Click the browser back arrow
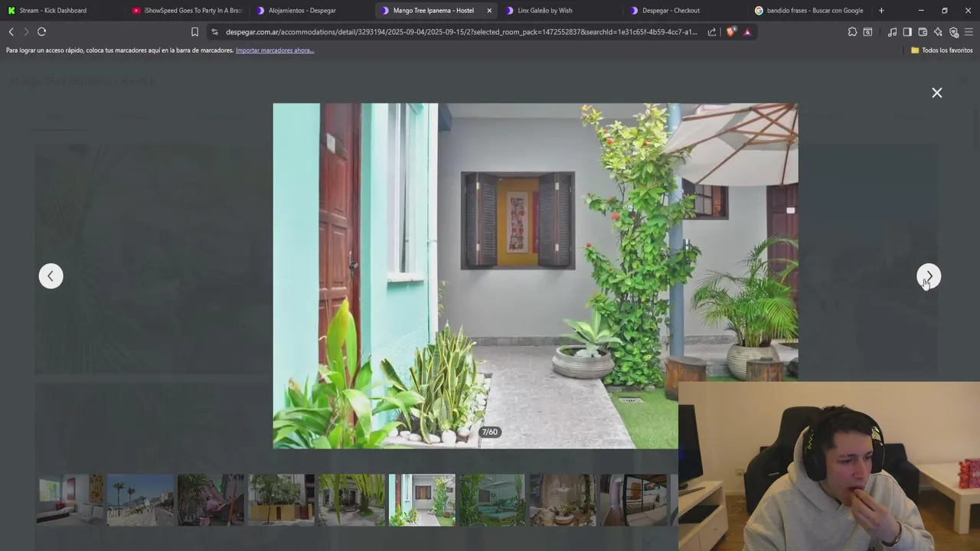980x551 pixels. point(11,31)
